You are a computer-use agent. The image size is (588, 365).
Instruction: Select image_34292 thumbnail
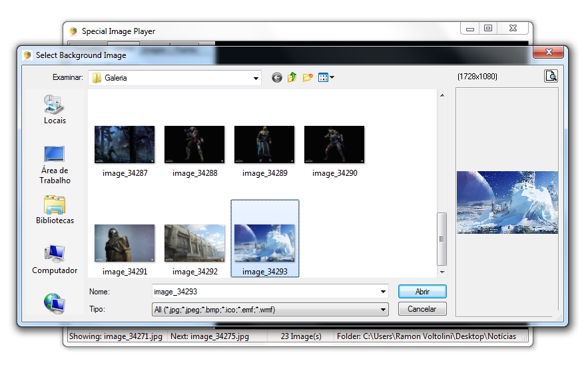[x=194, y=243]
